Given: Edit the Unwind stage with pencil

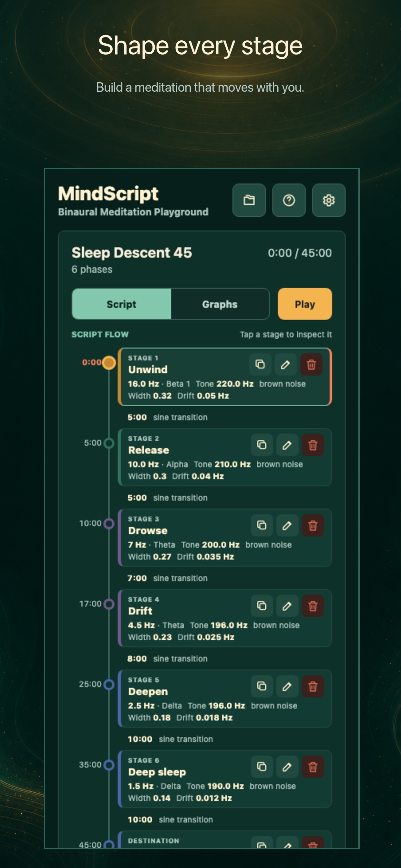Looking at the screenshot, I should tap(286, 364).
